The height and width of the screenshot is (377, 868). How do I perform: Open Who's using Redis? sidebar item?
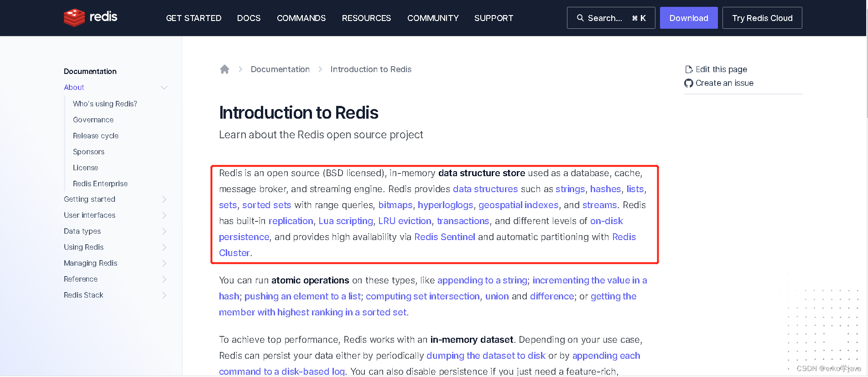coord(105,104)
